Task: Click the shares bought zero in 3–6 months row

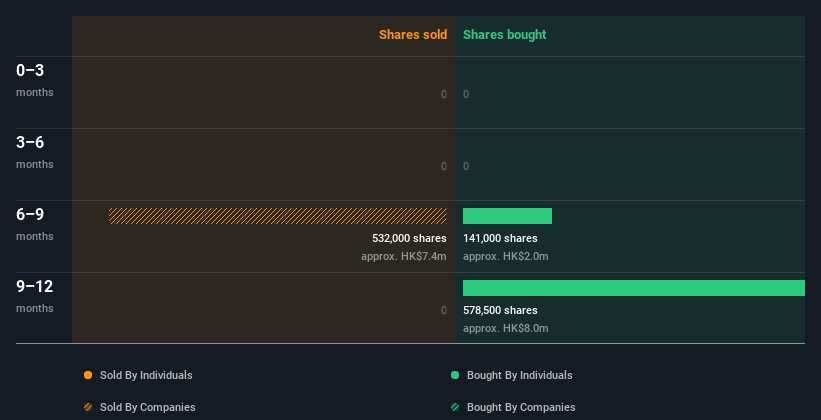Action: [466, 167]
